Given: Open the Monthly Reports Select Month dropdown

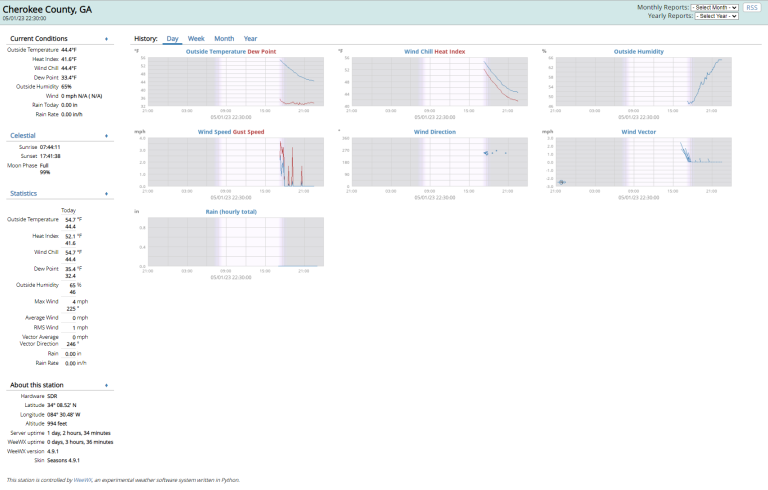Looking at the screenshot, I should 714,7.
